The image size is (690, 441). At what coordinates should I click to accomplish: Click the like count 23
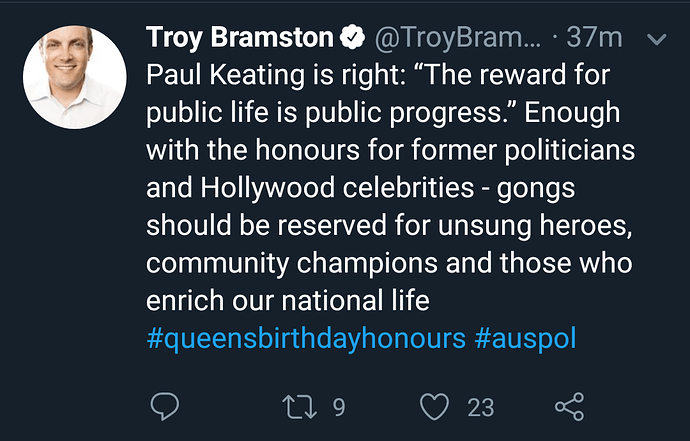click(x=480, y=407)
